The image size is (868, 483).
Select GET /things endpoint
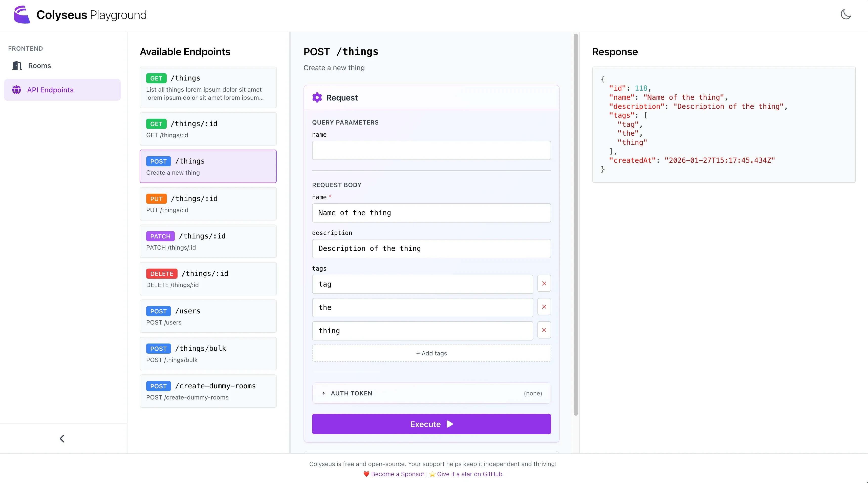coord(208,87)
